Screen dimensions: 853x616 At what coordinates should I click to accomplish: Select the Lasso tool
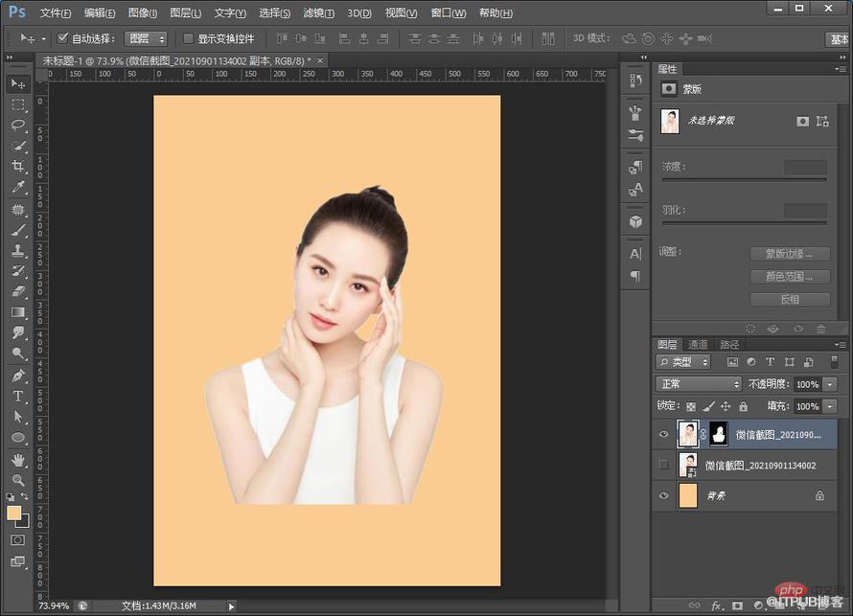[18, 125]
